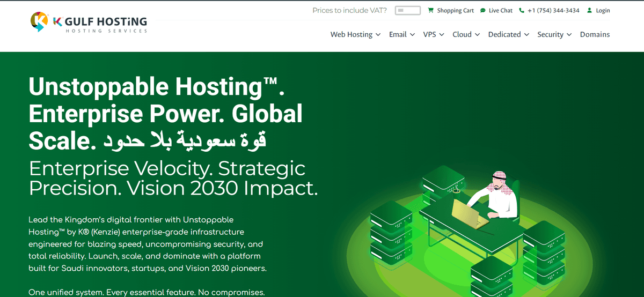This screenshot has height=297, width=644.
Task: Click the login user icon
Action: pyautogui.click(x=590, y=10)
